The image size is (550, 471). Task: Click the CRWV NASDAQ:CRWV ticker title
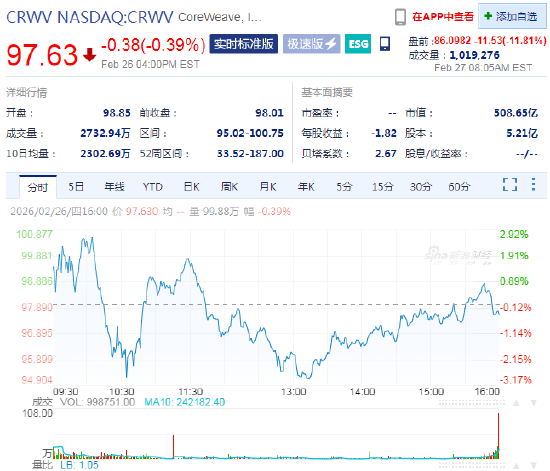90,17
